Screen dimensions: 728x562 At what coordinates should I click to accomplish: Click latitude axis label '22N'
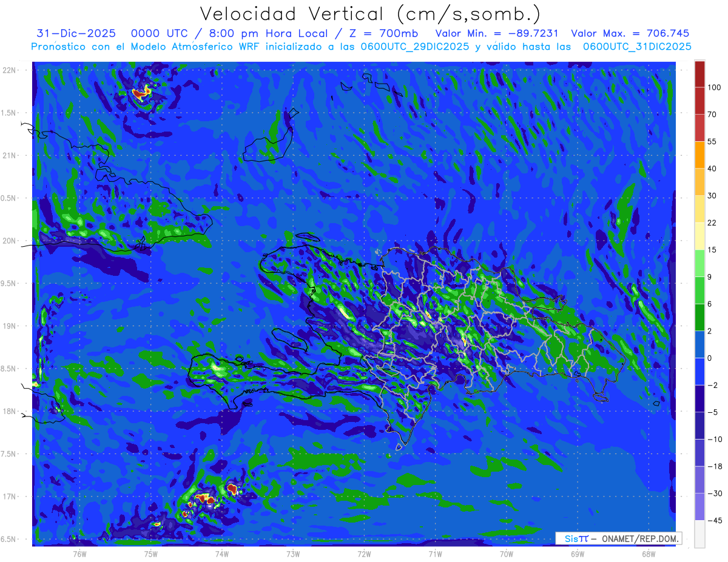click(10, 70)
